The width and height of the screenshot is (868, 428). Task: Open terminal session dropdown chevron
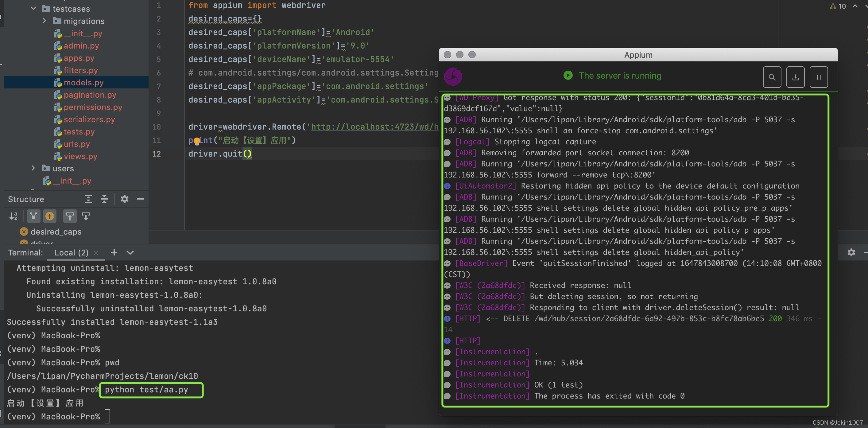click(x=130, y=252)
